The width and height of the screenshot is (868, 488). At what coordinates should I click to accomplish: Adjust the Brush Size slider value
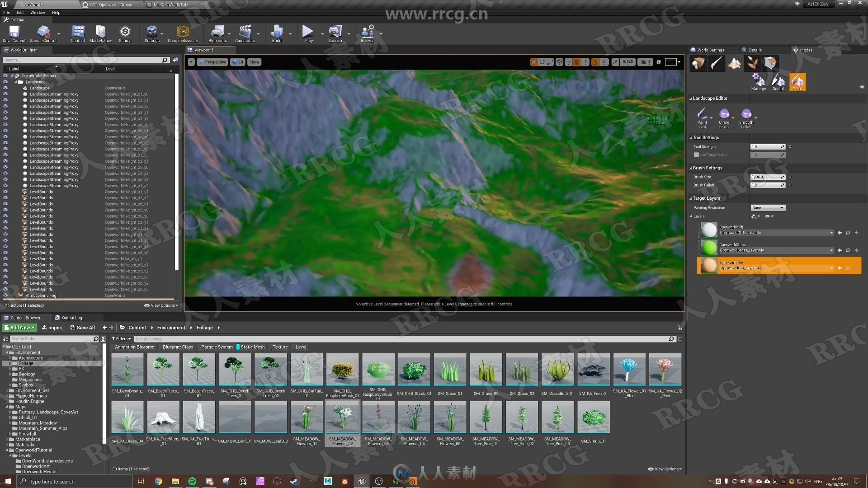[x=767, y=176]
